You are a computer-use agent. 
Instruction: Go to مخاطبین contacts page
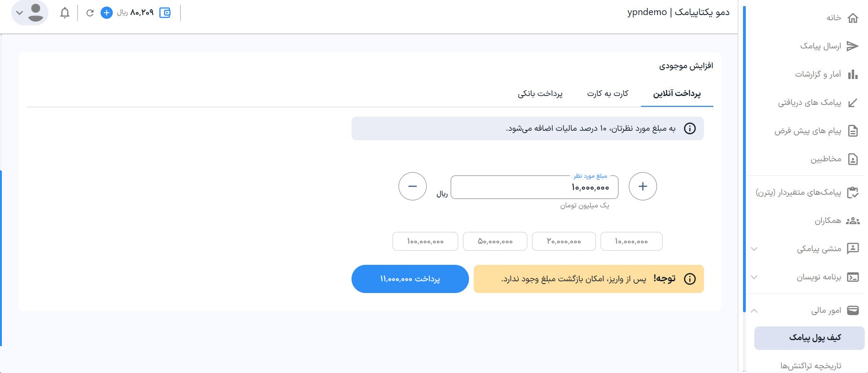click(x=834, y=159)
